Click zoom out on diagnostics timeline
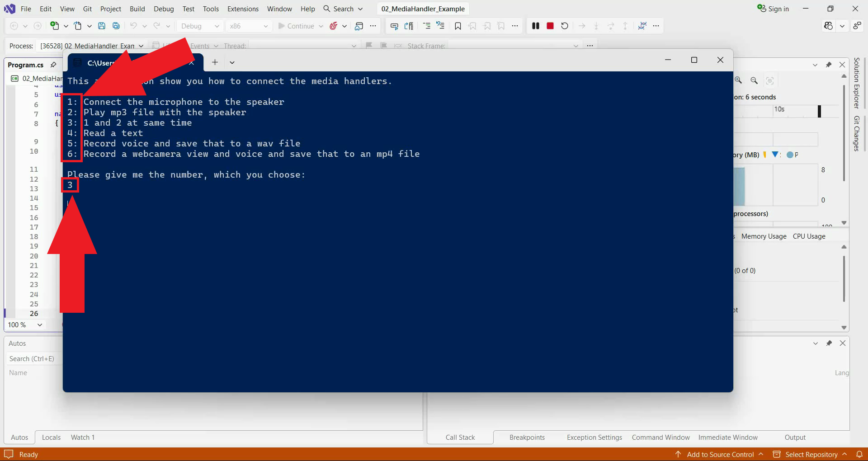Viewport: 868px width, 461px height. [x=754, y=80]
